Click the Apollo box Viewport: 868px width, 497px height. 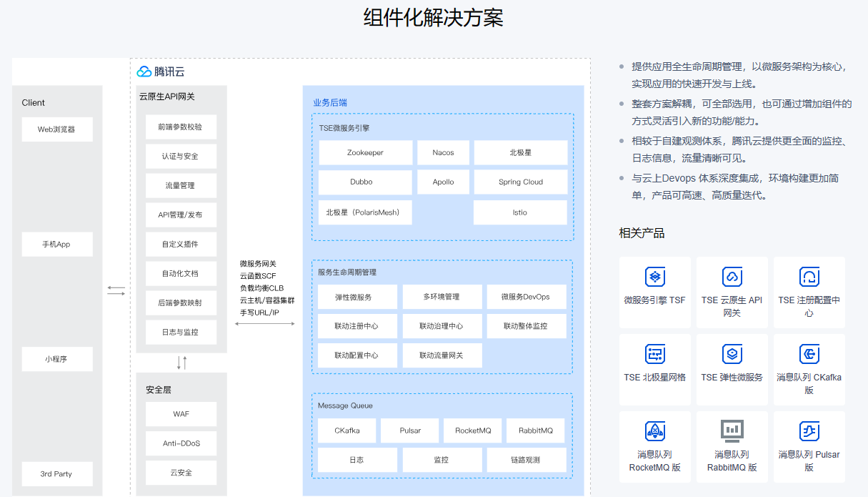pyautogui.click(x=443, y=182)
